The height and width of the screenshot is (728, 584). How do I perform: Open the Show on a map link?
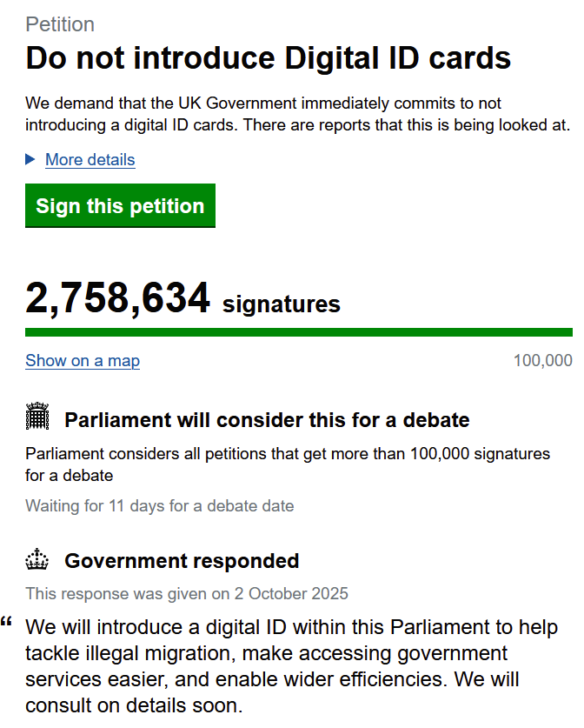[x=83, y=360]
